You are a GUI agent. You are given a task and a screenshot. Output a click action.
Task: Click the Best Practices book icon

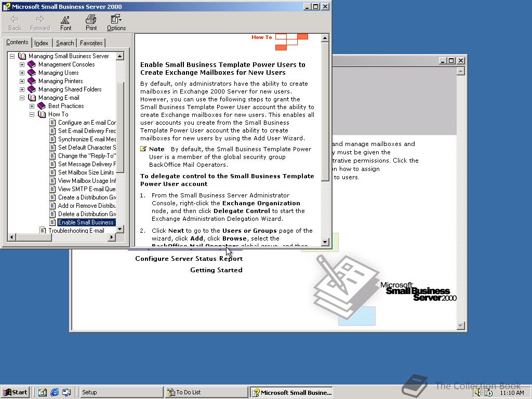[x=42, y=106]
